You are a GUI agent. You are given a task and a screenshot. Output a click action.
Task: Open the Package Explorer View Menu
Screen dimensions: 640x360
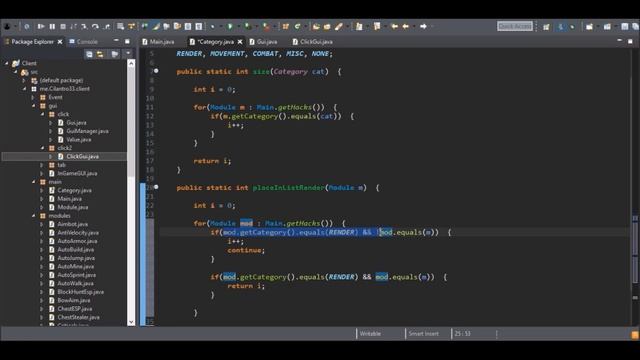128,54
